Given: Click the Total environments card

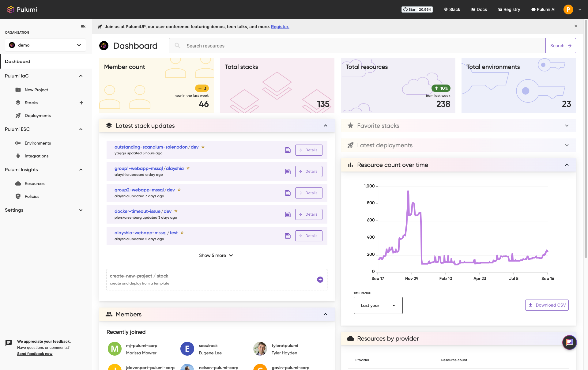Looking at the screenshot, I should [x=518, y=85].
